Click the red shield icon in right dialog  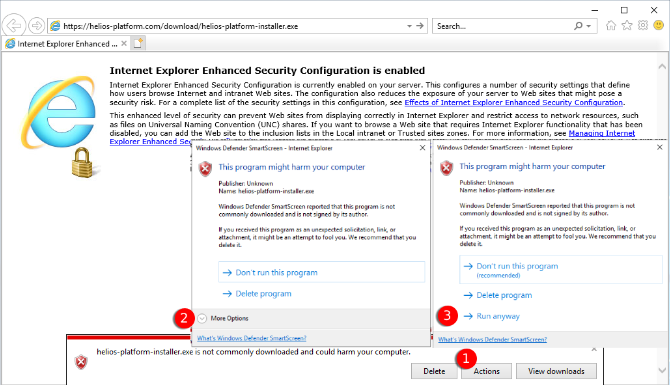coord(447,168)
